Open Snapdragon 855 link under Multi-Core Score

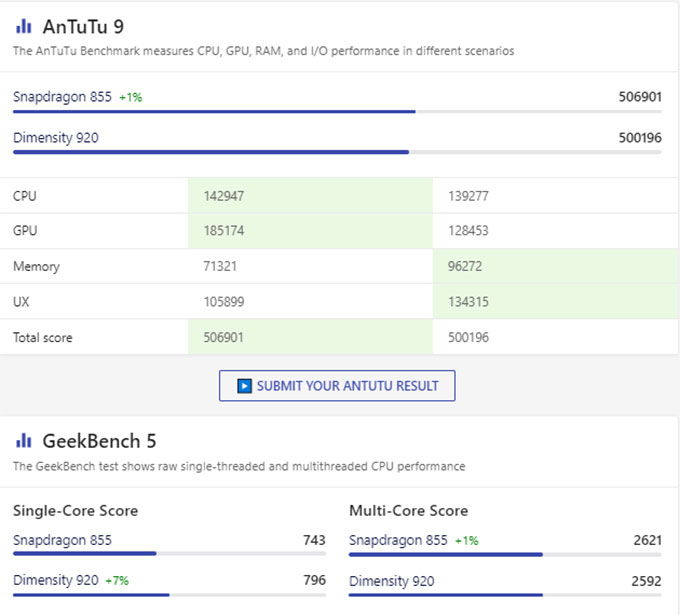pos(398,540)
